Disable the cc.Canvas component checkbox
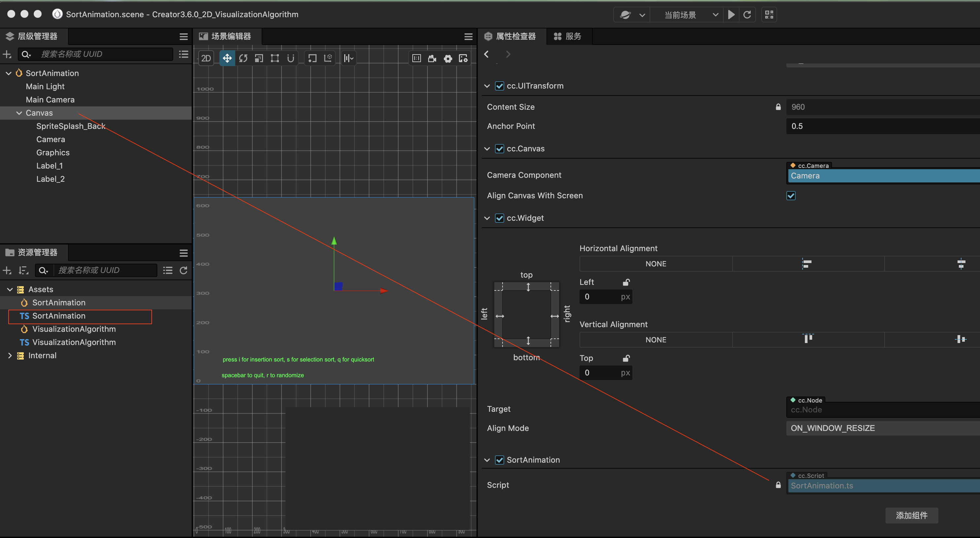Image resolution: width=980 pixels, height=538 pixels. tap(500, 149)
